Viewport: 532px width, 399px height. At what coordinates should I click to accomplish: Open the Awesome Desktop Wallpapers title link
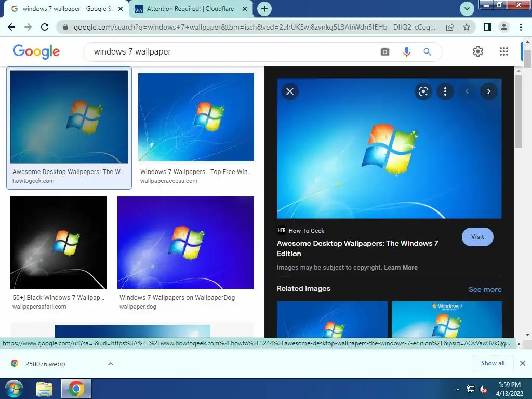[357, 248]
